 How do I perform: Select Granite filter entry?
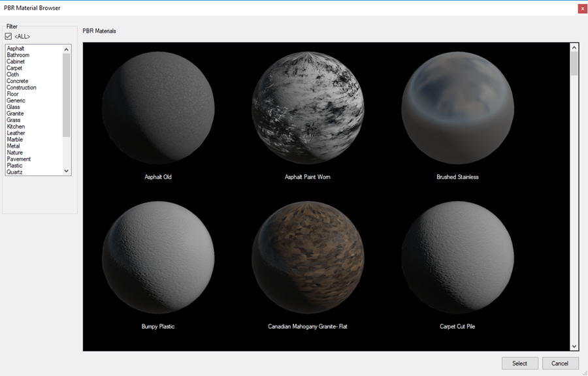15,114
